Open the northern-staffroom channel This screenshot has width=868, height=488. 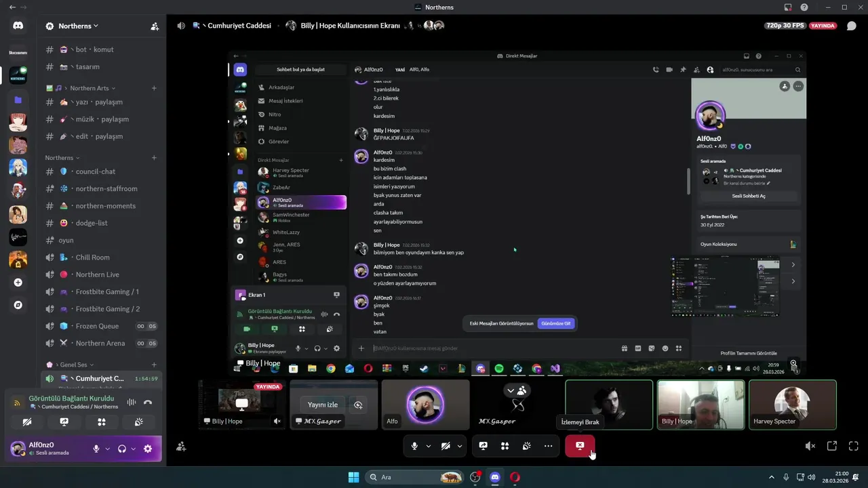[102, 188]
